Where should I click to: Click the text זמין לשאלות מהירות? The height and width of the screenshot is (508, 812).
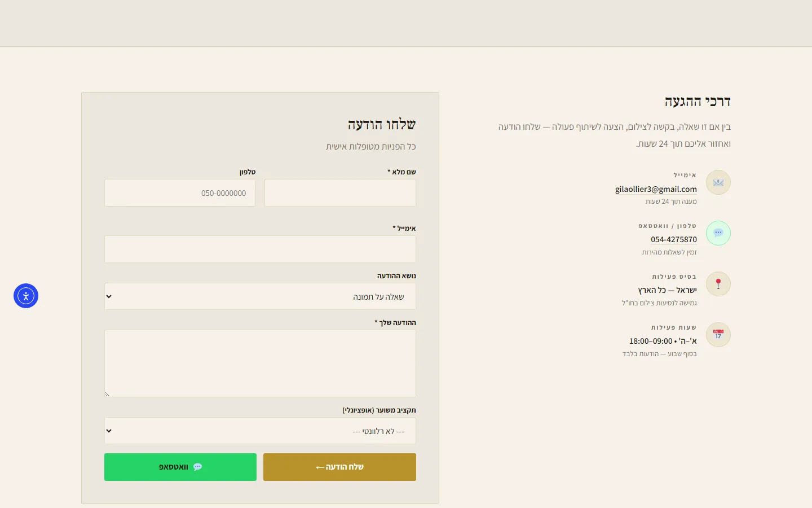point(669,252)
